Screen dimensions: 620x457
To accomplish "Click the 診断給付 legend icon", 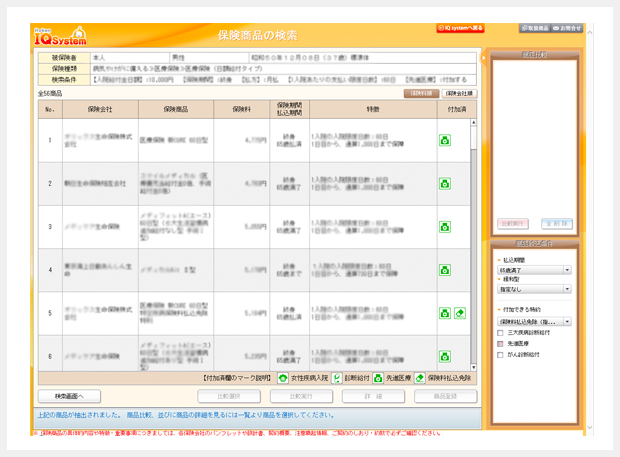I will [337, 379].
